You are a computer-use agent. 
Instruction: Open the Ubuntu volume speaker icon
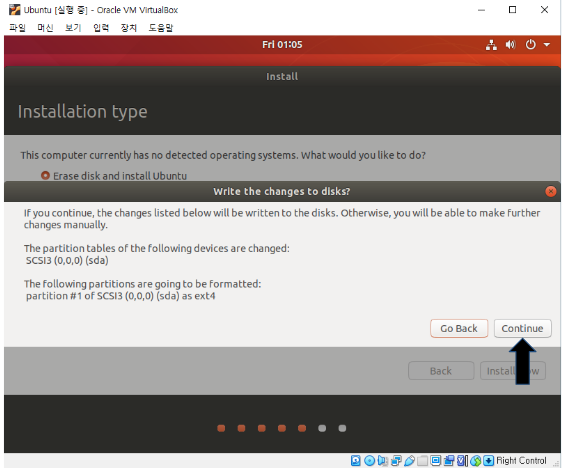pos(511,45)
